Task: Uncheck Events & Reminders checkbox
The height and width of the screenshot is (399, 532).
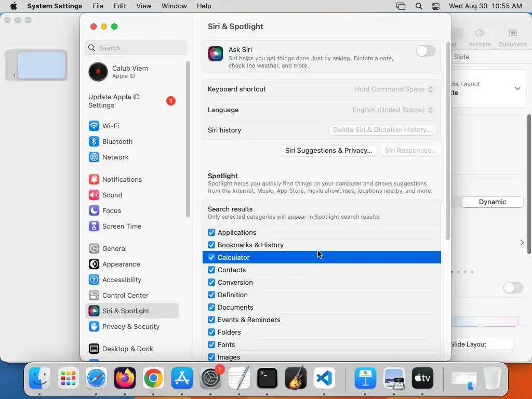Action: (211, 320)
